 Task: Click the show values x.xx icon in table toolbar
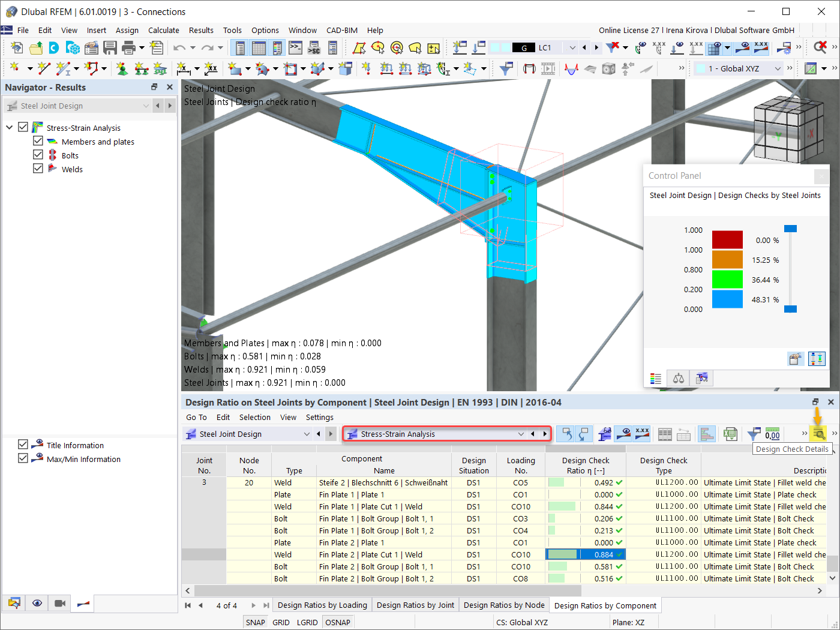[x=642, y=434]
